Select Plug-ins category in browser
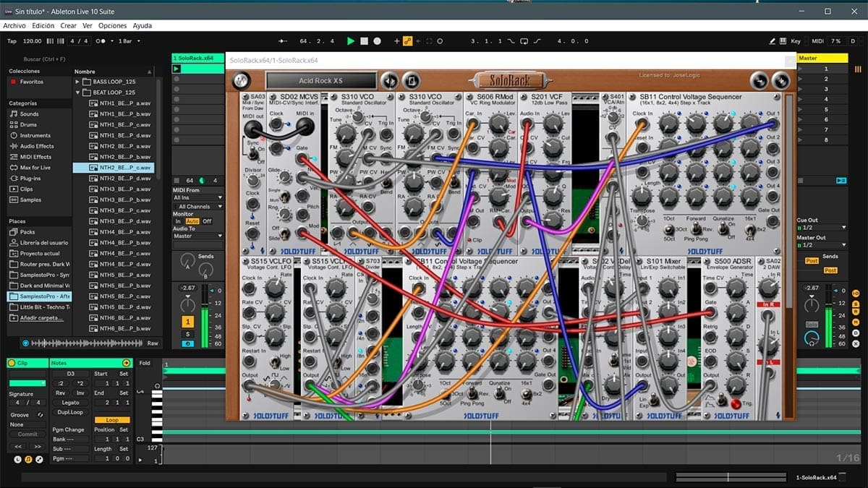This screenshot has width=868, height=488. pyautogui.click(x=30, y=178)
